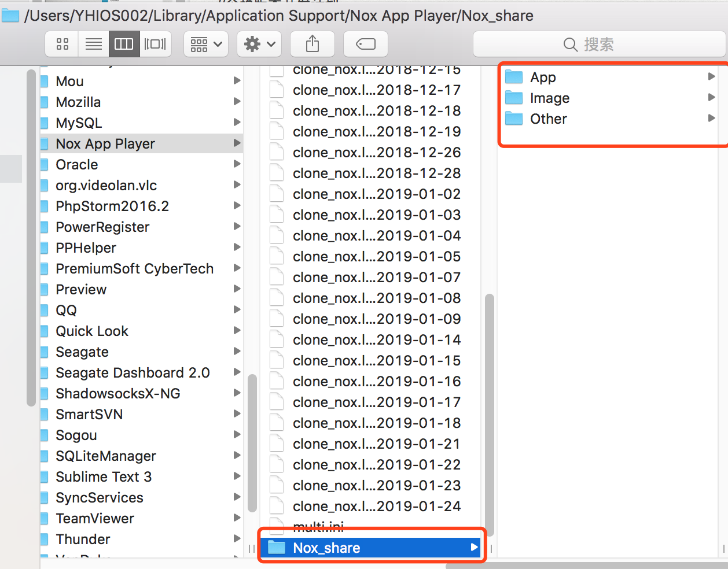
Task: Expand the TeamViewer folder arrow
Action: point(237,518)
